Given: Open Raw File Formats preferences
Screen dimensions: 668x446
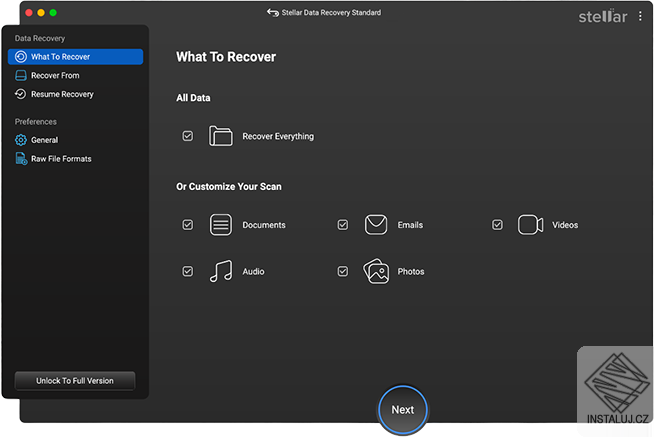Looking at the screenshot, I should click(75, 158).
